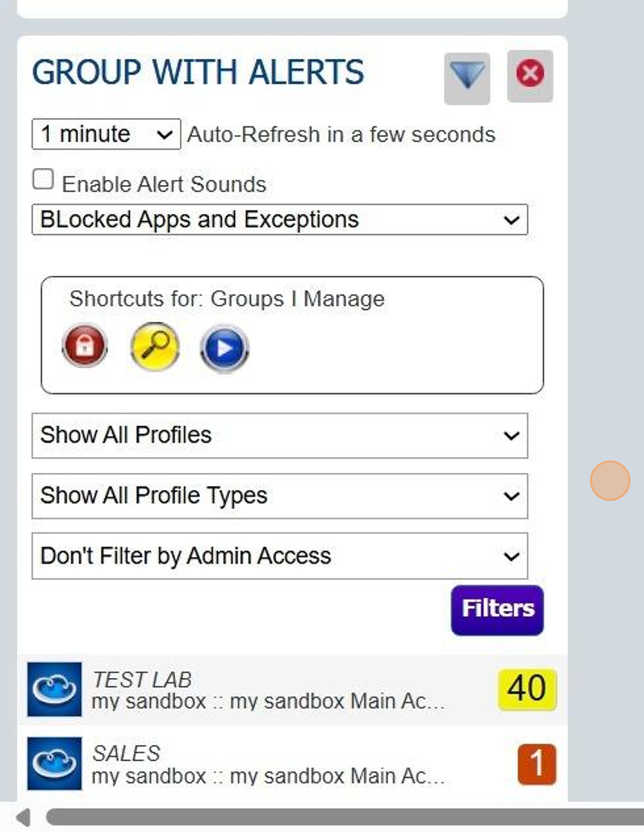Screen dimensions: 644x832
Task: Enable Alert Sounds checkbox
Action: [x=43, y=178]
